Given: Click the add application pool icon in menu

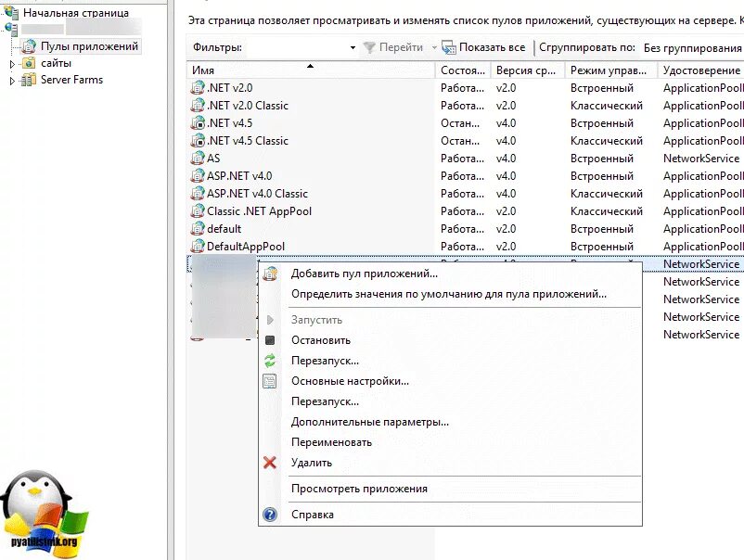Looking at the screenshot, I should pos(270,274).
